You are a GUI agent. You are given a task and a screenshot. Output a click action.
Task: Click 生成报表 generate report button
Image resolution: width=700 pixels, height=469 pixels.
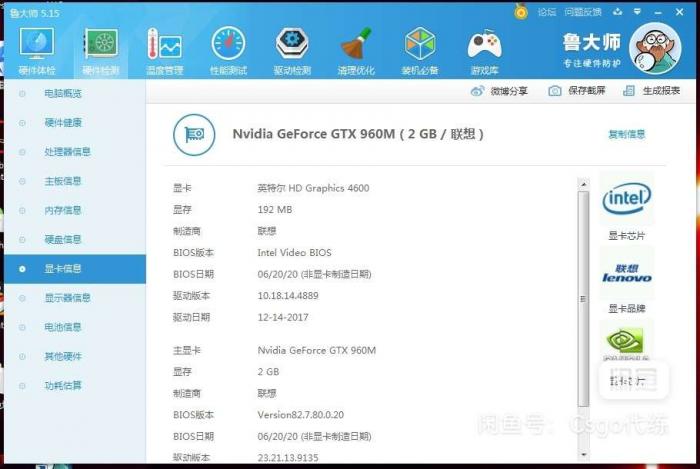pos(651,91)
